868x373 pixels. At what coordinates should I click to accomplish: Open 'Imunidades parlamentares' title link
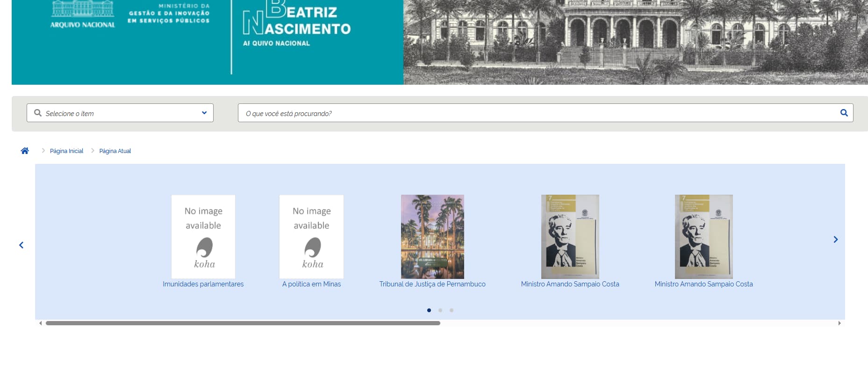pos(203,284)
